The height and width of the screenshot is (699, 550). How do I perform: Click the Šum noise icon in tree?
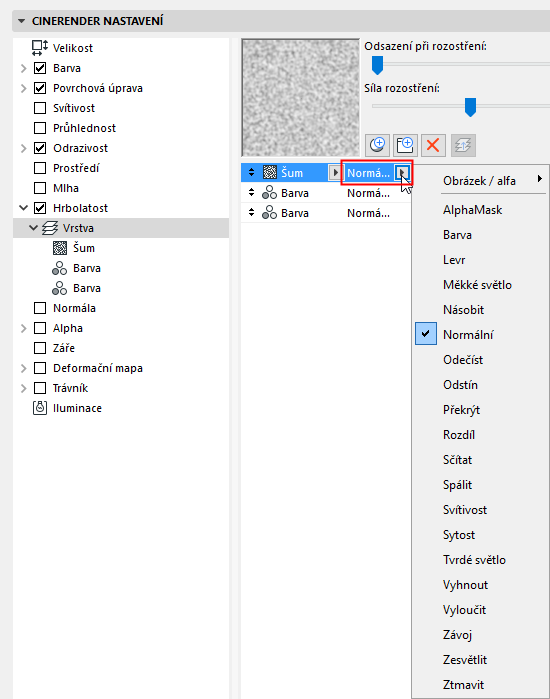pyautogui.click(x=60, y=248)
